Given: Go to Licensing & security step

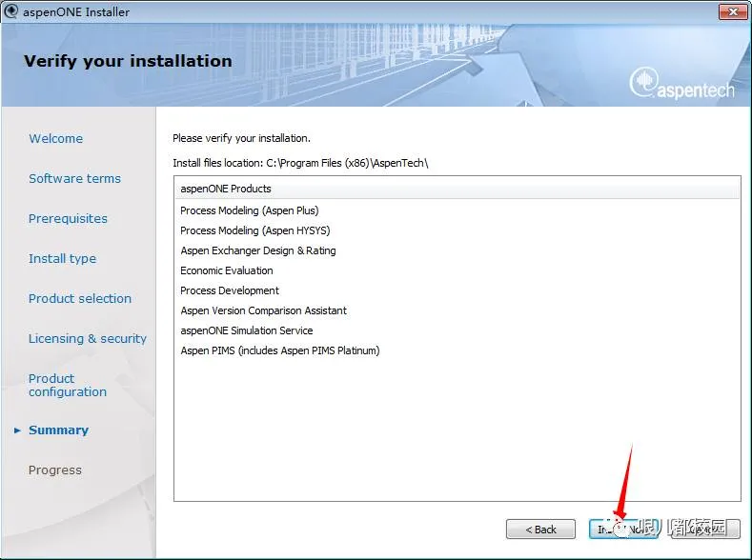Looking at the screenshot, I should (x=88, y=339).
